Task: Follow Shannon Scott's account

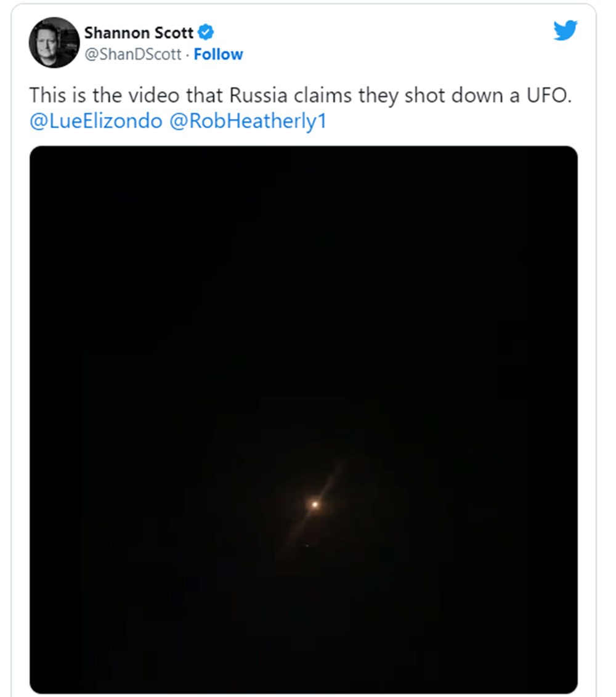Action: coord(219,54)
